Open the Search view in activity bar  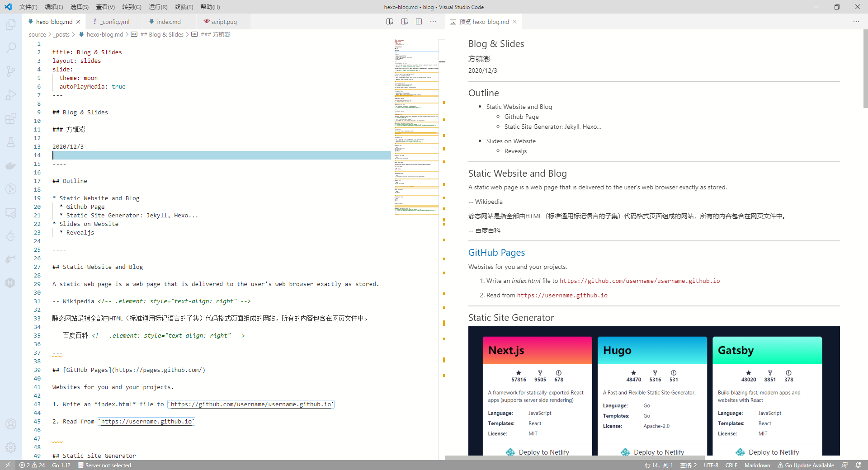click(11, 48)
